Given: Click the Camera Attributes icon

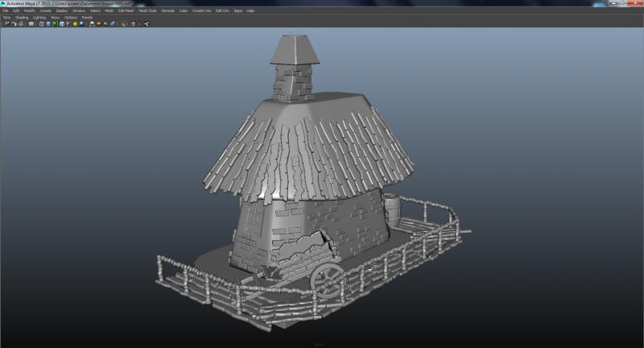Looking at the screenshot, I should pyautogui.click(x=14, y=24).
